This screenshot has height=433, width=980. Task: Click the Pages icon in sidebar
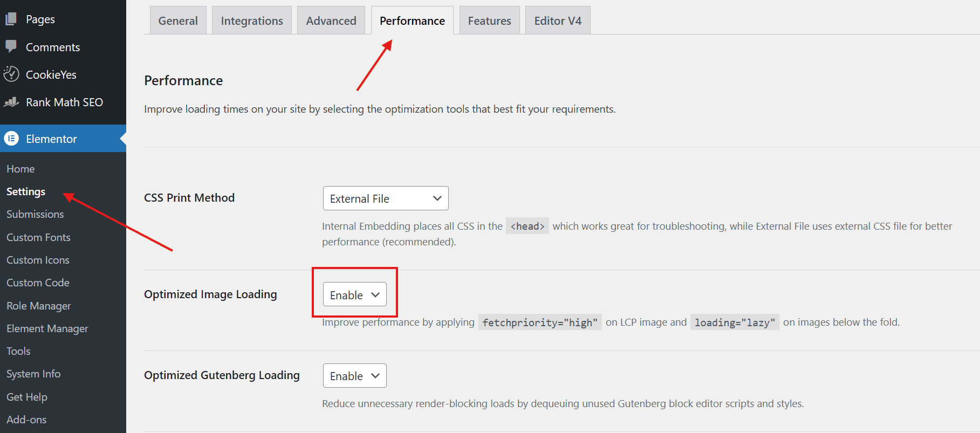11,19
